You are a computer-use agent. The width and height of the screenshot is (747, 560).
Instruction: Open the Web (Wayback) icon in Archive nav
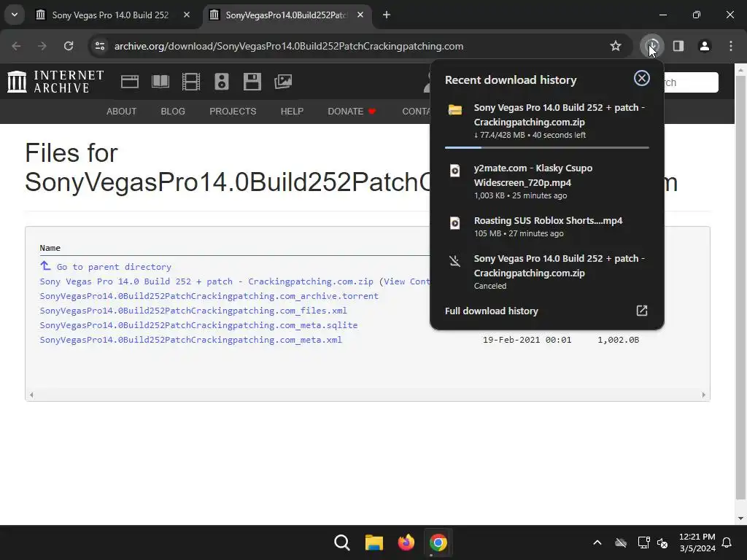(x=130, y=82)
